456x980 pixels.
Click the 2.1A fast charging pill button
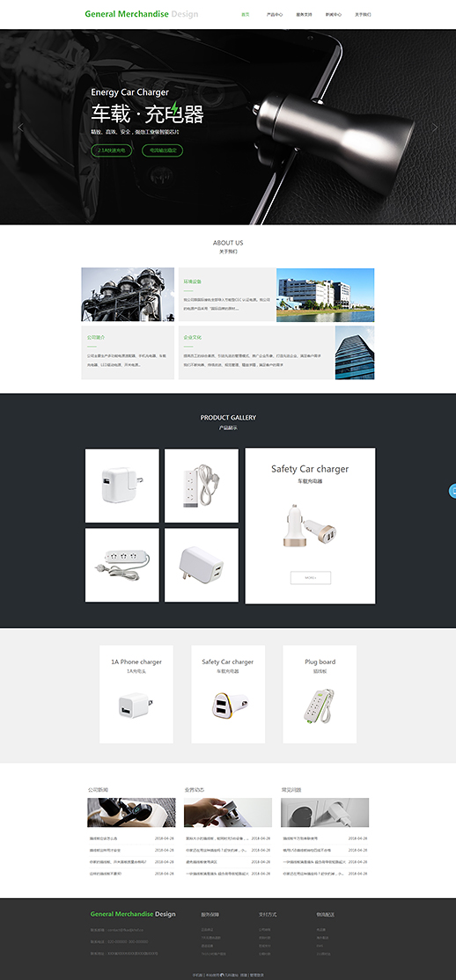click(x=112, y=150)
